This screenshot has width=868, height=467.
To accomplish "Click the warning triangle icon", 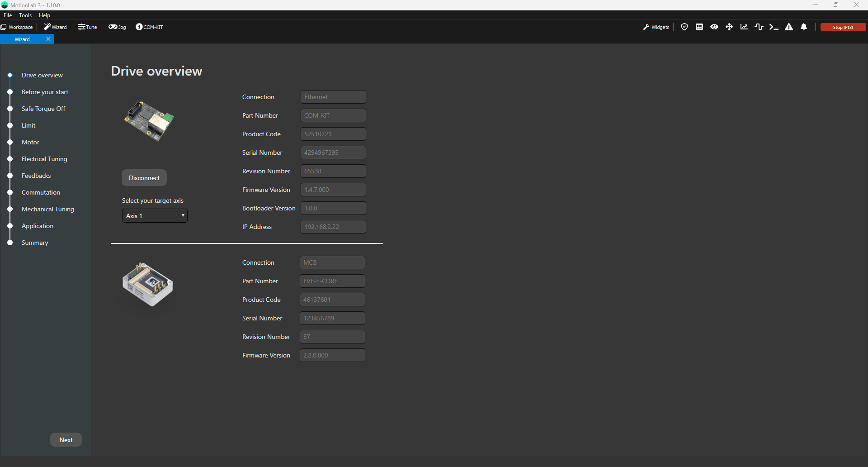I will point(788,27).
